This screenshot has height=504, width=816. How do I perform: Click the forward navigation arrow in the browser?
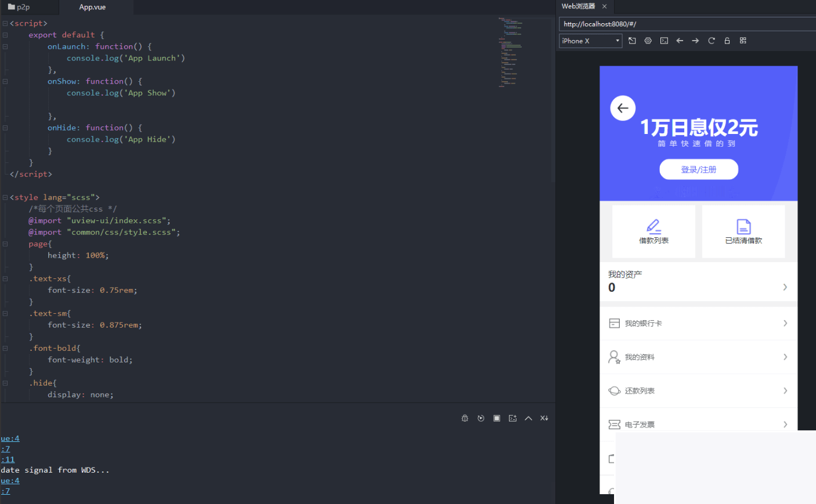[695, 41]
